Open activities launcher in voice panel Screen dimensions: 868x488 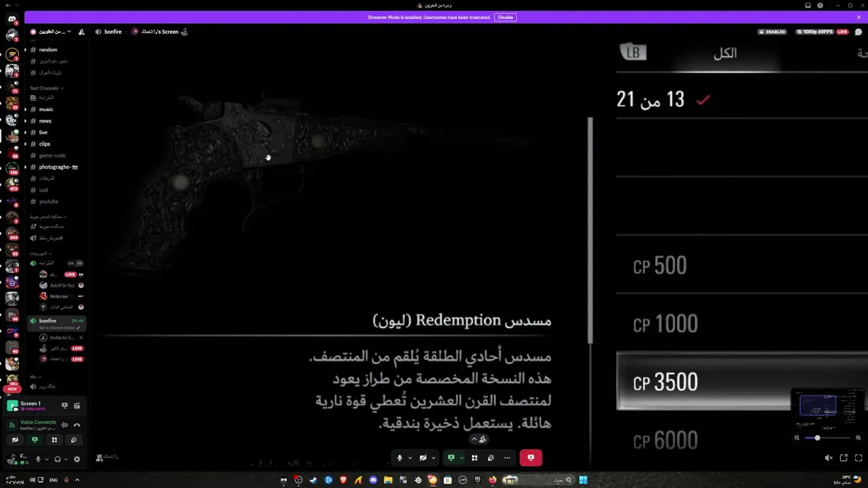coord(54,440)
